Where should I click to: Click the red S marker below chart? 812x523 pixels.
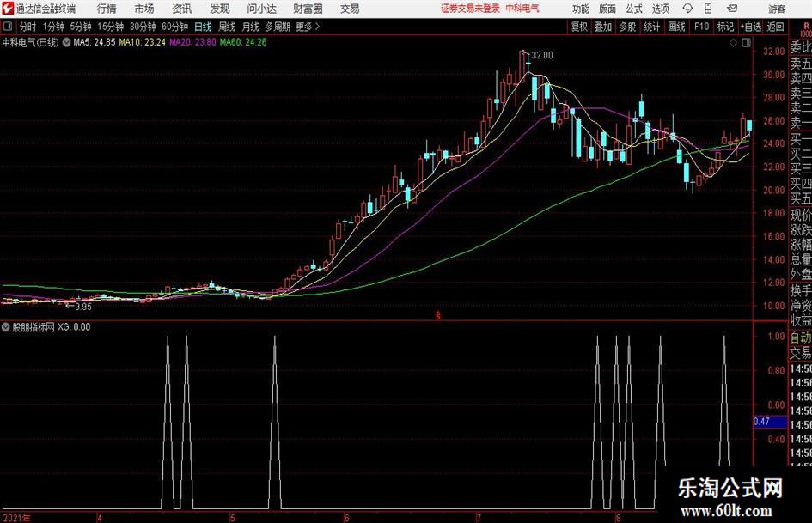[437, 315]
